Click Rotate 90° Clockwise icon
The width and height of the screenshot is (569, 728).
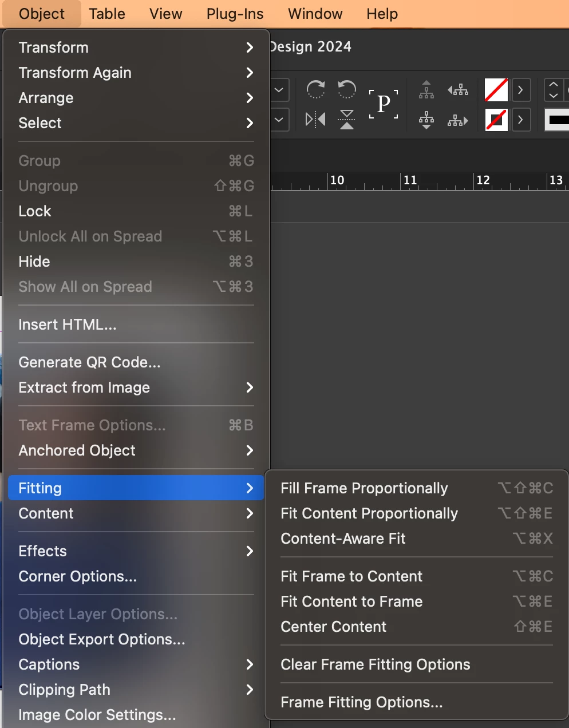(315, 90)
